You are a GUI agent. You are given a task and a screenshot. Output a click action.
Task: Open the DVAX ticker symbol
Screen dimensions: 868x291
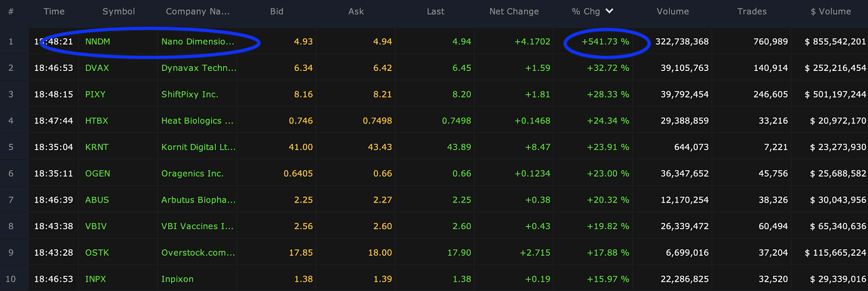pos(97,68)
